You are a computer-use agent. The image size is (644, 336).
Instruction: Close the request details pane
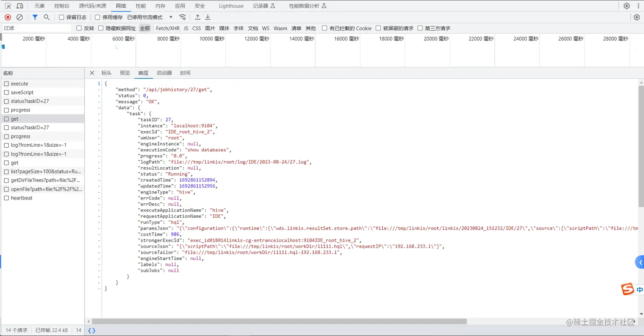[x=92, y=73]
